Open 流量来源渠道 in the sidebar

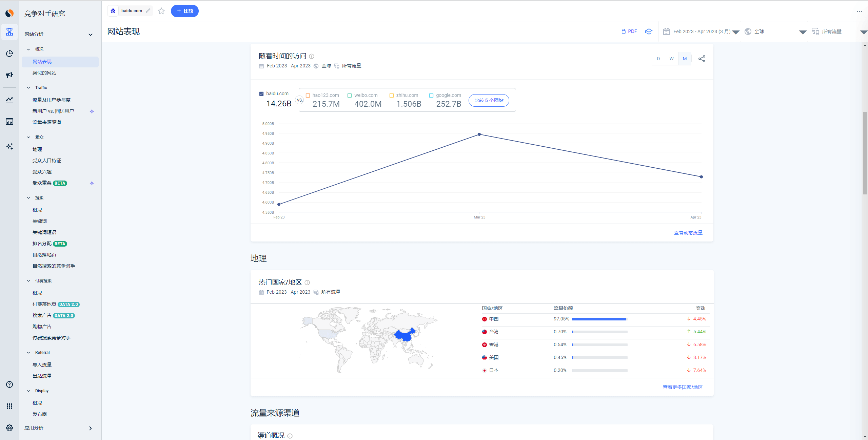click(x=47, y=122)
